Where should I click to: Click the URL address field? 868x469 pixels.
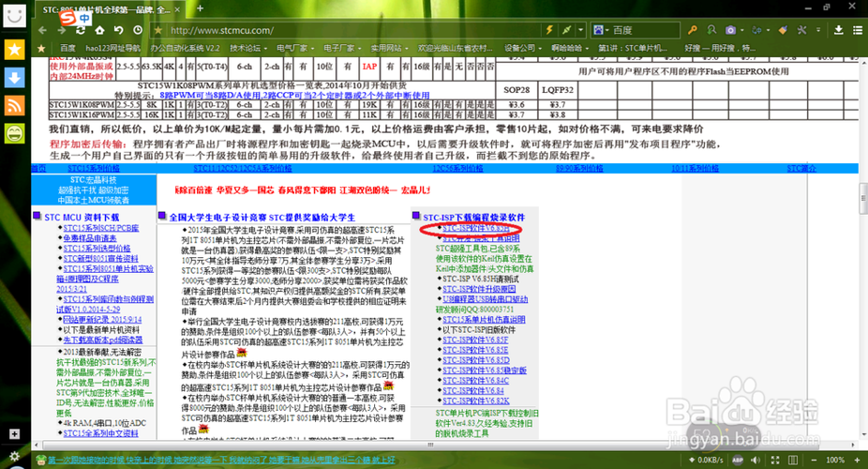click(x=354, y=30)
